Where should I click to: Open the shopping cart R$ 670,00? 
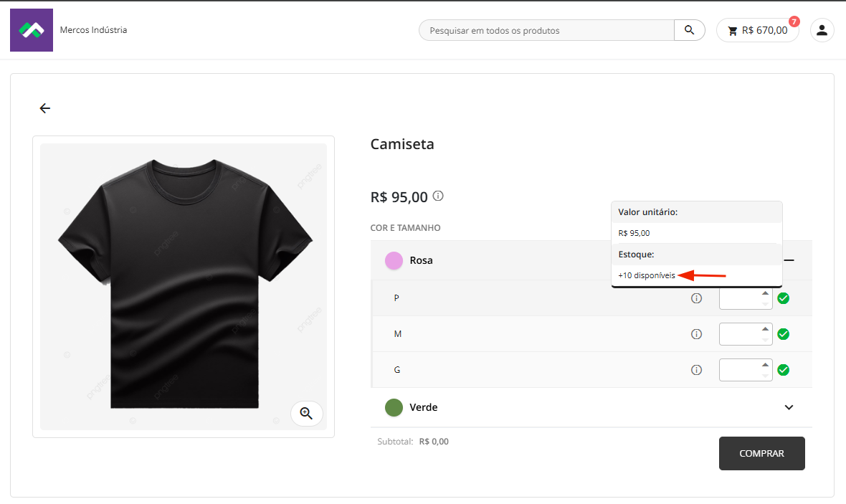click(x=757, y=30)
